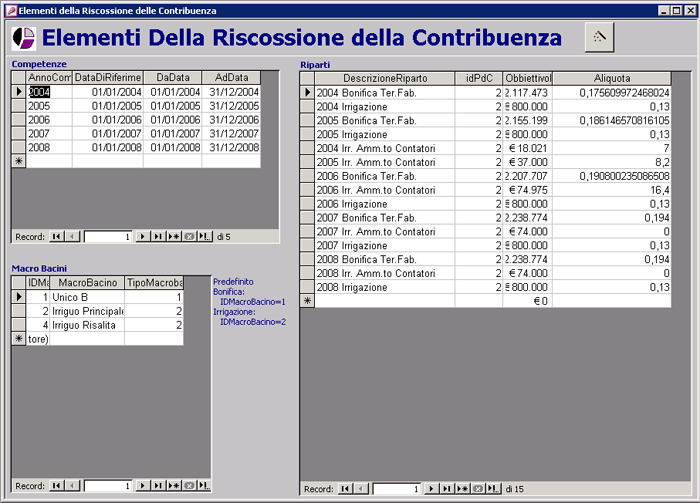
Task: Click the close-form button beside the title
Action: click(x=599, y=36)
